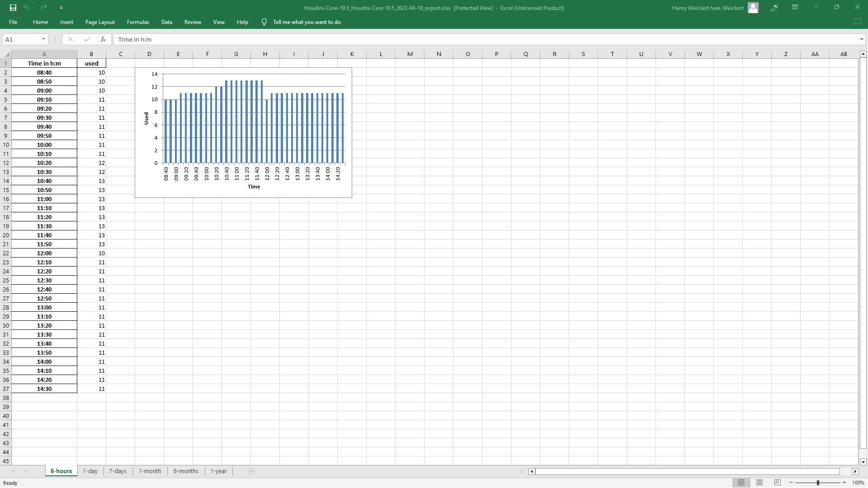Click the next sheet navigation arrow
The image size is (868, 488).
[x=26, y=471]
